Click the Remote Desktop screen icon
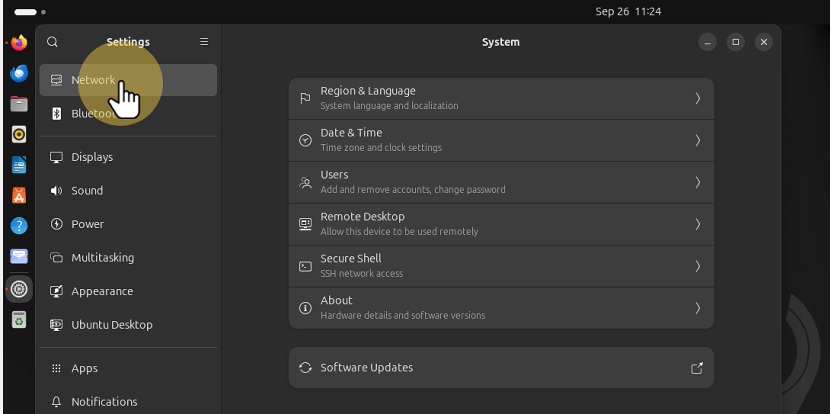831x414 pixels. click(x=306, y=224)
